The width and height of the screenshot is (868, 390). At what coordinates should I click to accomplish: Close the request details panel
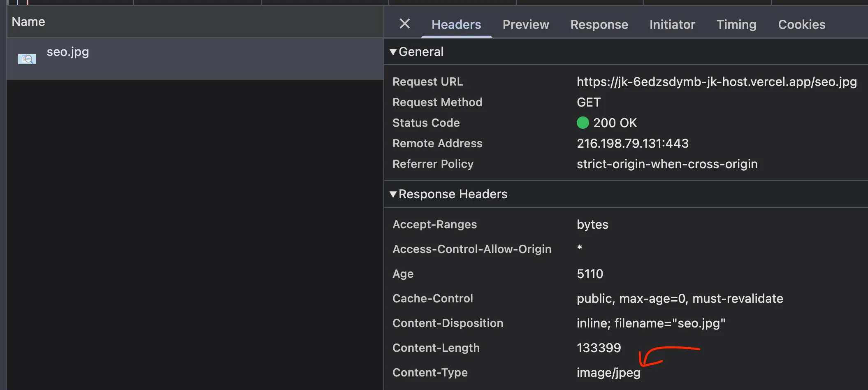coord(404,24)
